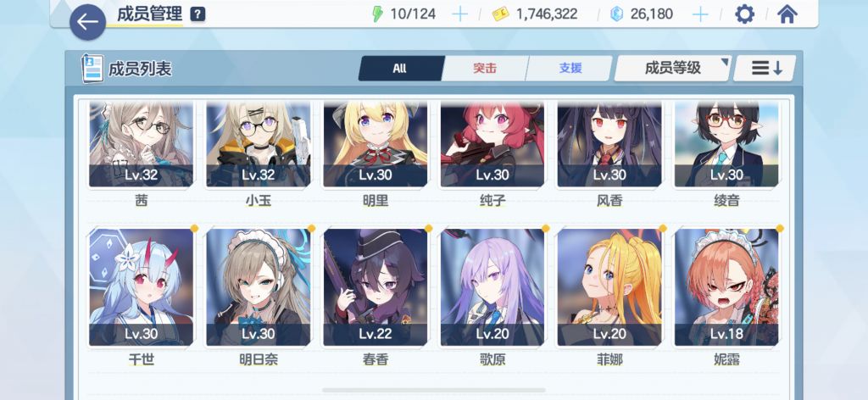Return to the lobby with the home icon

[x=787, y=14]
